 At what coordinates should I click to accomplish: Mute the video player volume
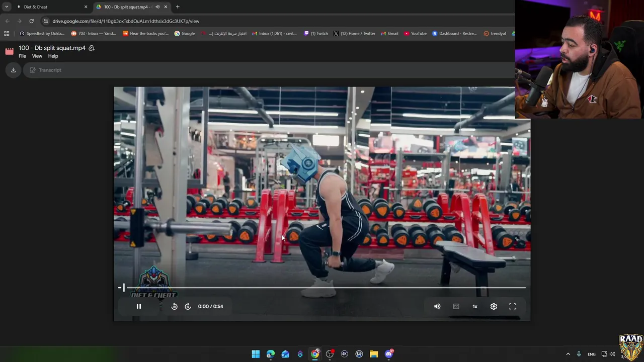(x=437, y=306)
